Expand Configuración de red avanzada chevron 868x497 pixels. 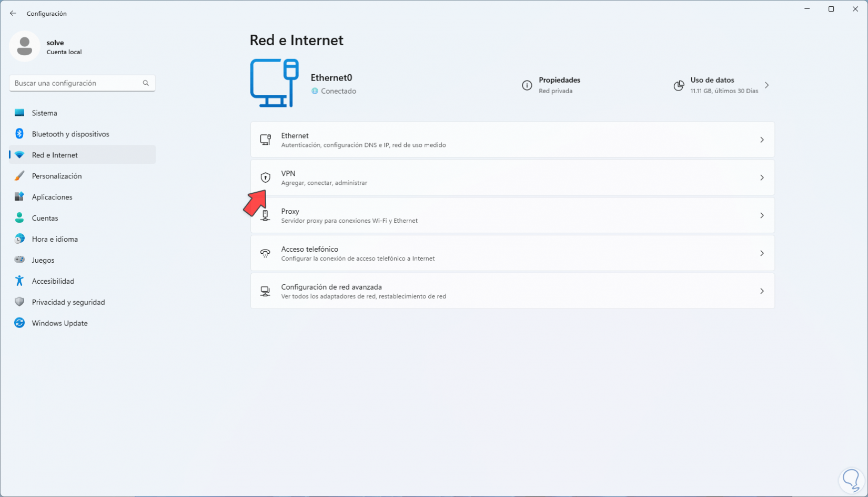pos(762,292)
